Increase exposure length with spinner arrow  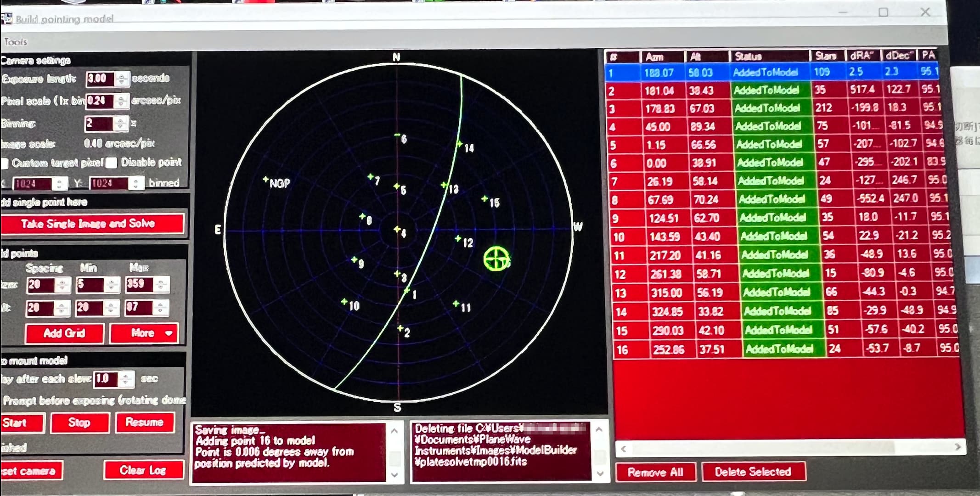(x=121, y=75)
